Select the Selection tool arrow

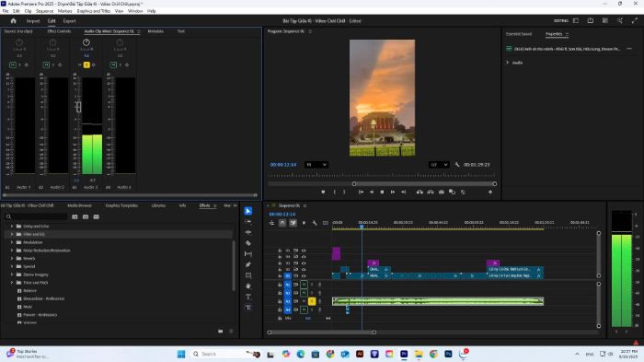point(248,211)
